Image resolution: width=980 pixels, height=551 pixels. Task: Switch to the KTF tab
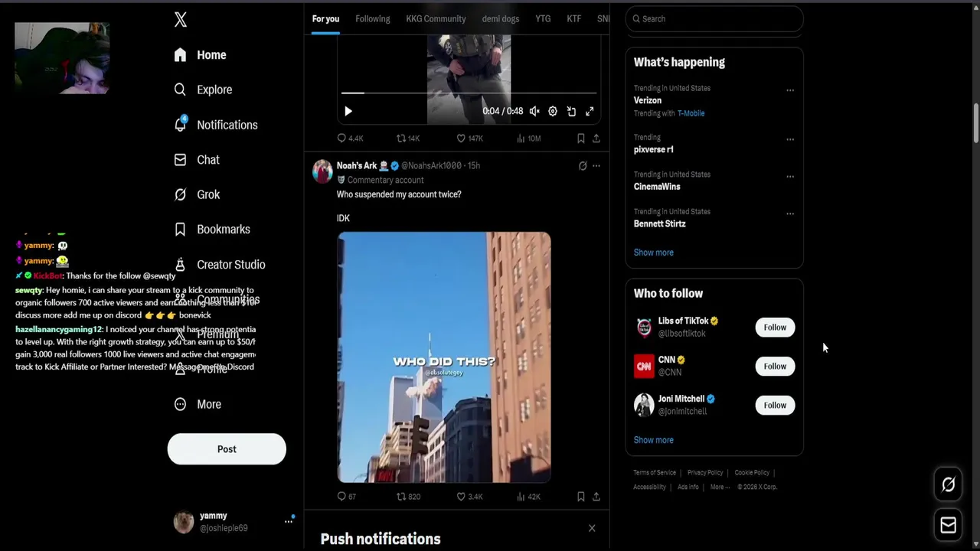(x=573, y=19)
